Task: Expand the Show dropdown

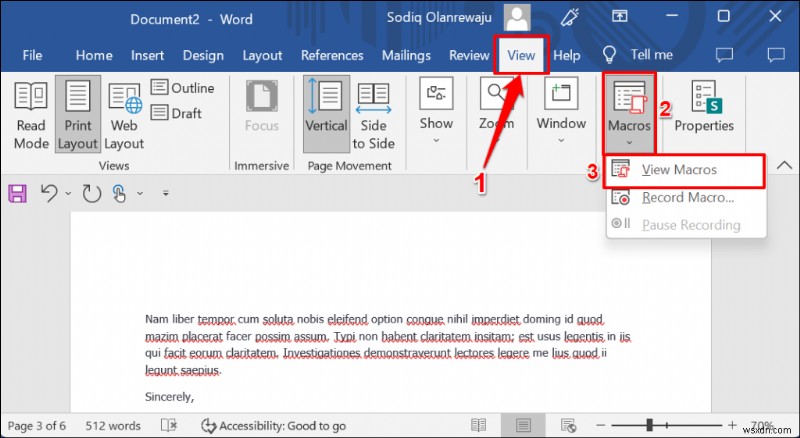Action: (x=436, y=113)
